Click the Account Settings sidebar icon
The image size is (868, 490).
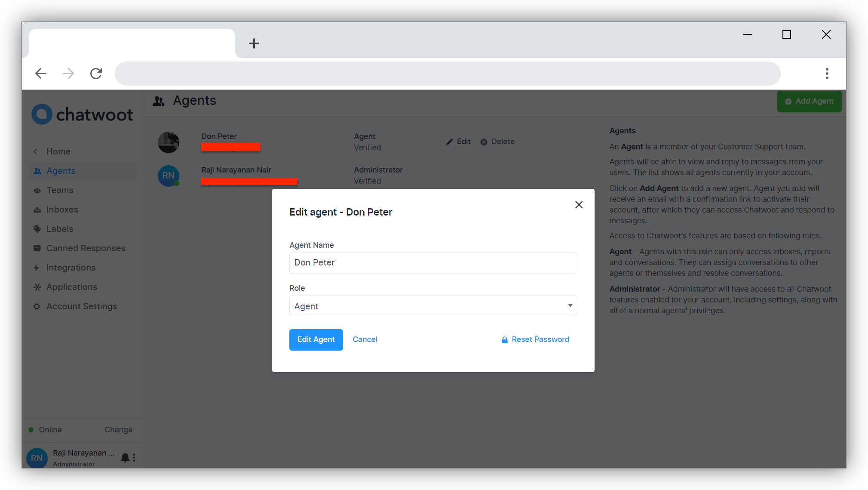click(37, 305)
